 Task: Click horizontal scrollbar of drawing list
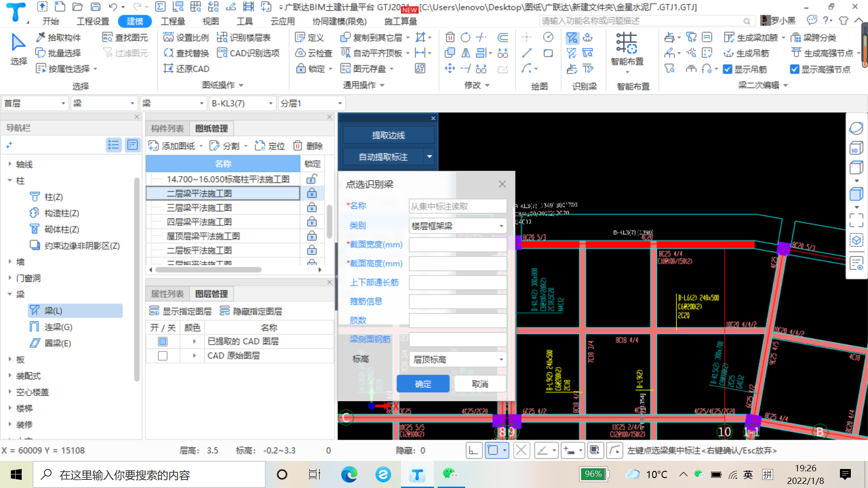click(208, 270)
